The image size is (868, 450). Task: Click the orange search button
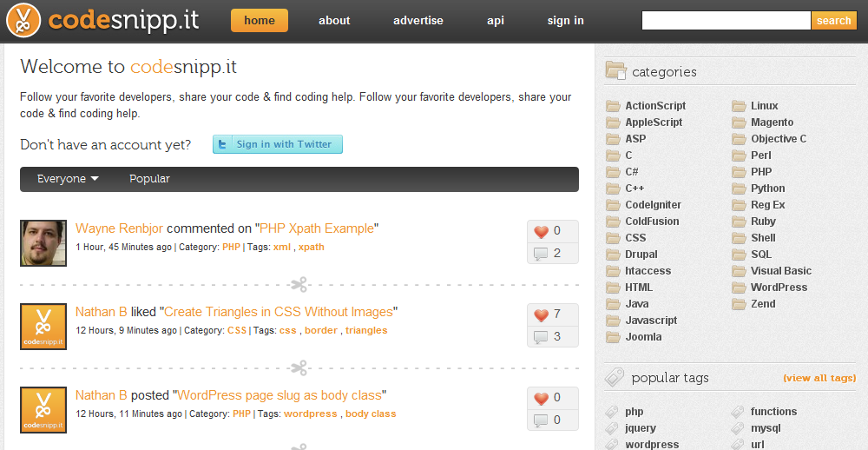click(833, 21)
